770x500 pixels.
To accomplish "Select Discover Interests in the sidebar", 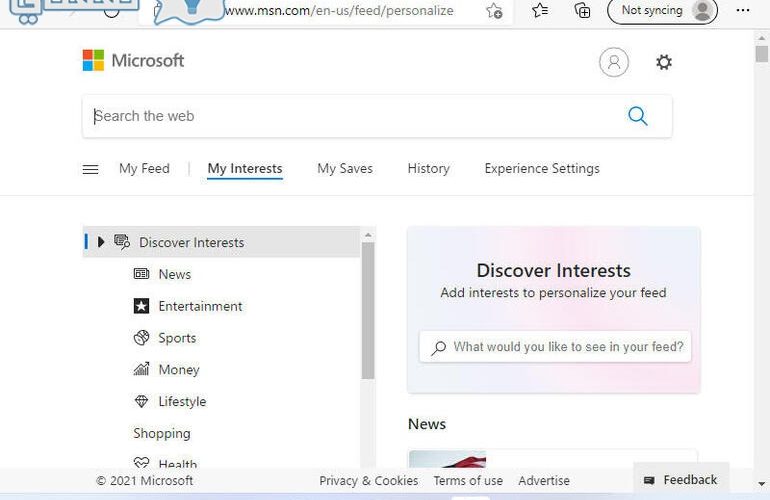I will point(221,242).
